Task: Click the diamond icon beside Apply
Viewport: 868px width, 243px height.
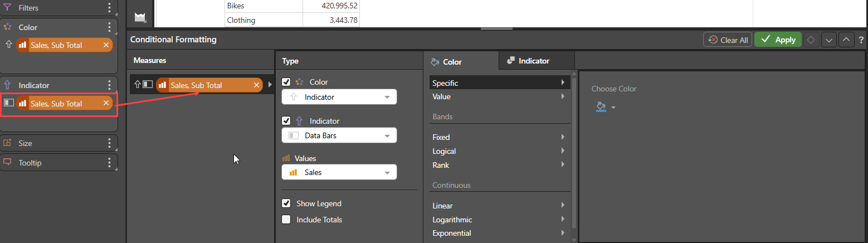Action: click(x=811, y=40)
